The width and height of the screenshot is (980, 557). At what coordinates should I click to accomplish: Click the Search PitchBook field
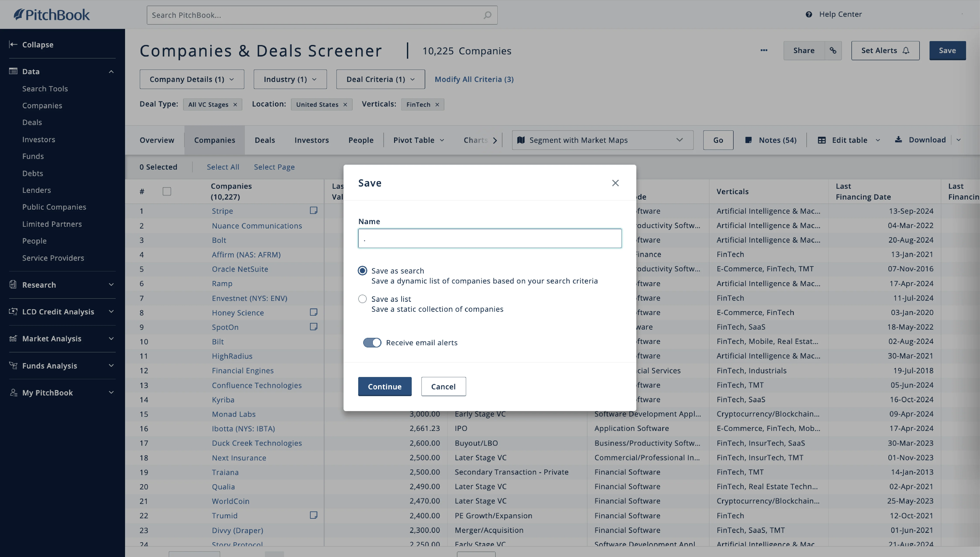[322, 15]
